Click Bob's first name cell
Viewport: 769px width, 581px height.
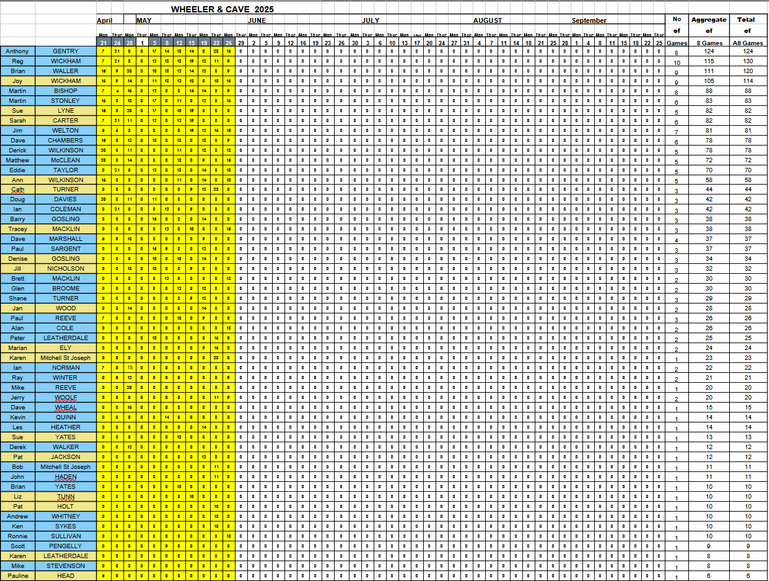pos(18,467)
